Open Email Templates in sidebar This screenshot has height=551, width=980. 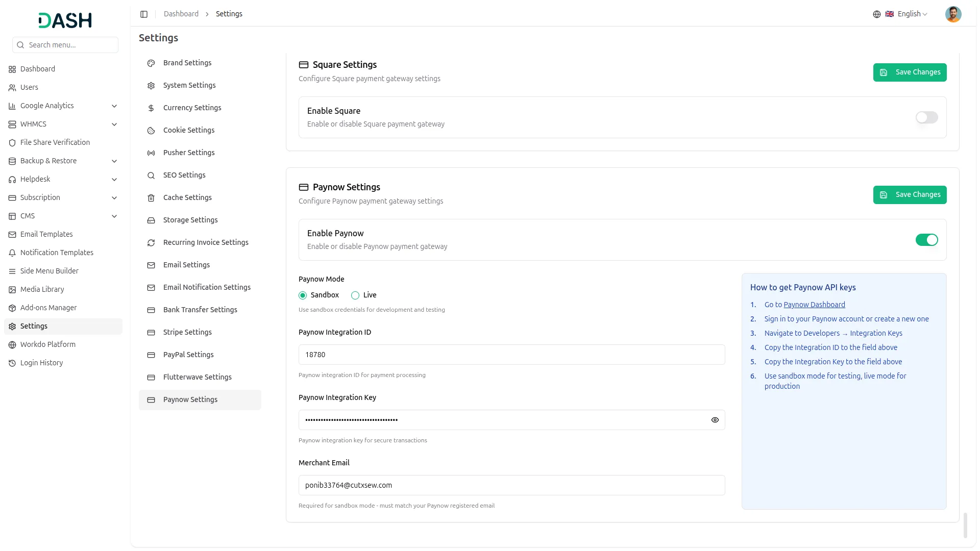[x=63, y=234]
